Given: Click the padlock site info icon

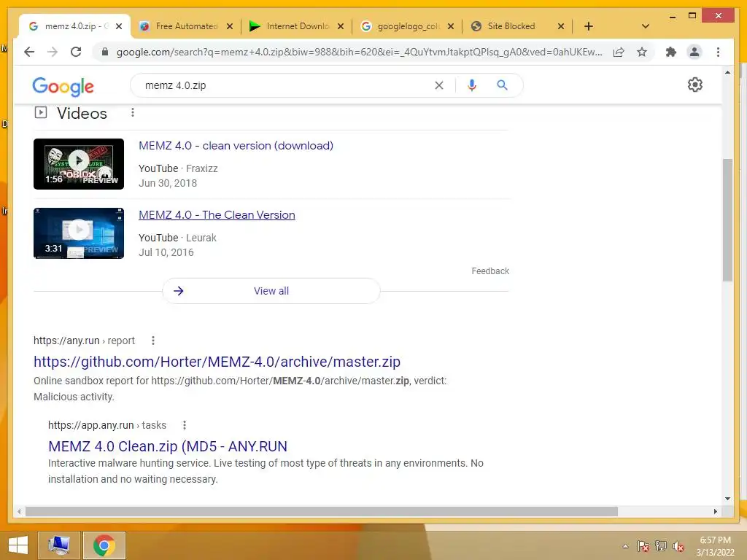Looking at the screenshot, I should click(105, 52).
